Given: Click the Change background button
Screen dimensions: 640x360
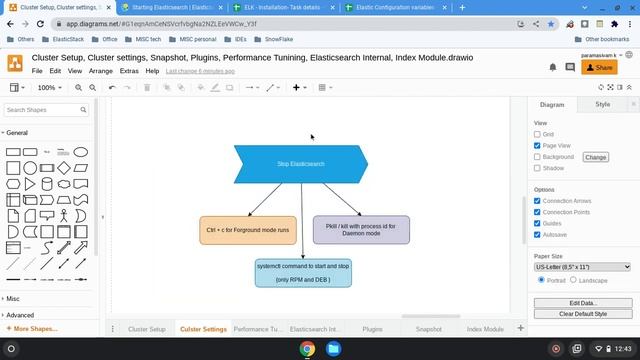Looking at the screenshot, I should coord(596,157).
